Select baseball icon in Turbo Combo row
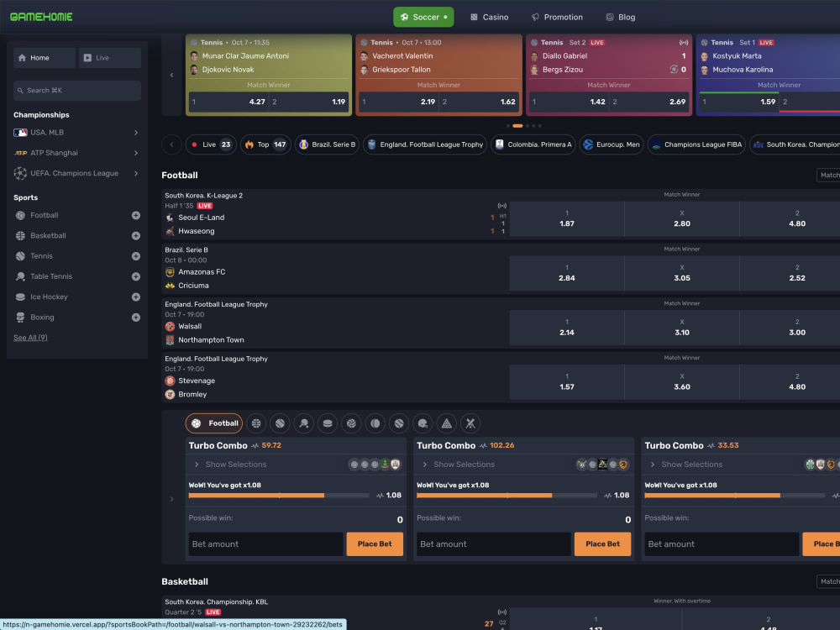This screenshot has height=630, width=840. click(x=399, y=423)
